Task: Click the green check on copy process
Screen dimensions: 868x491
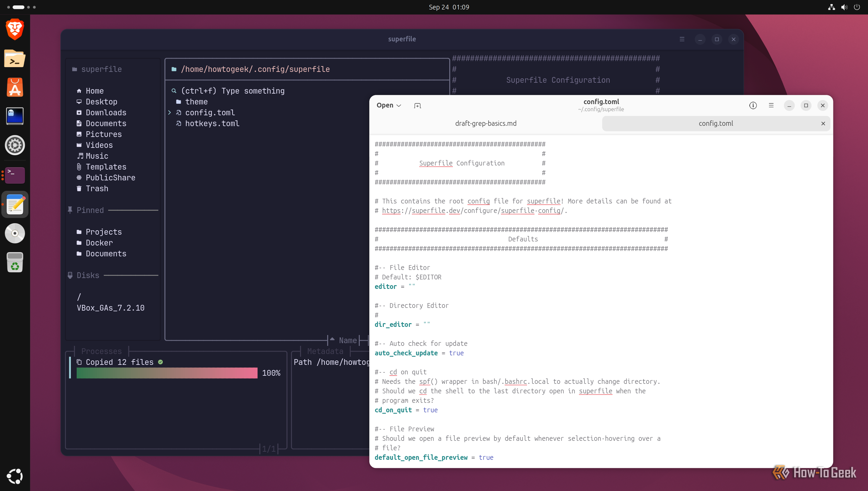Action: [x=160, y=362]
